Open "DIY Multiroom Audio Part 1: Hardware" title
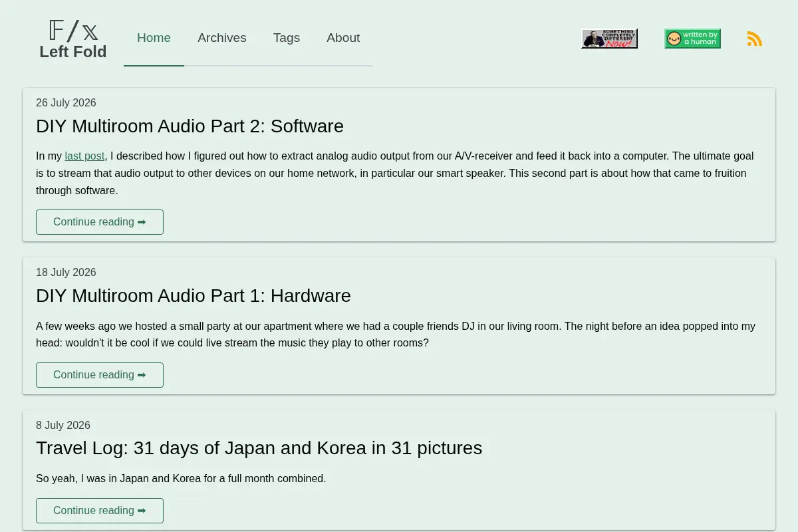The height and width of the screenshot is (532, 798). (194, 296)
